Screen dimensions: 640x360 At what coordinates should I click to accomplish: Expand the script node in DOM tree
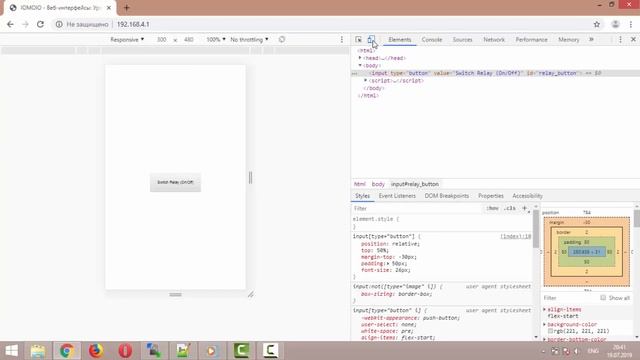coord(366,80)
